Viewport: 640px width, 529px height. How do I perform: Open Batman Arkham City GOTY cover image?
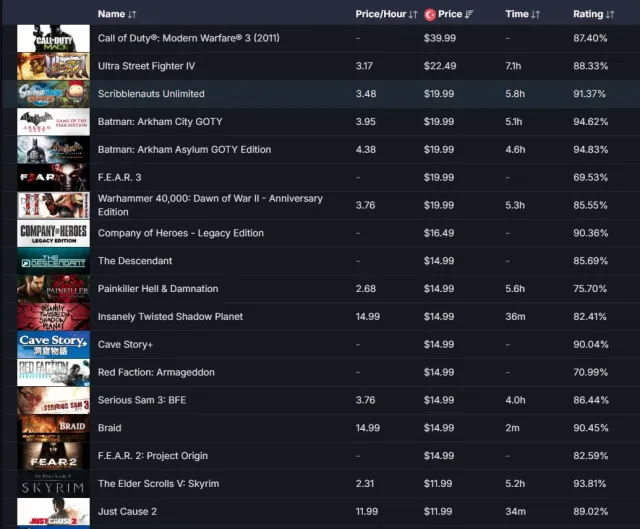pos(53,122)
